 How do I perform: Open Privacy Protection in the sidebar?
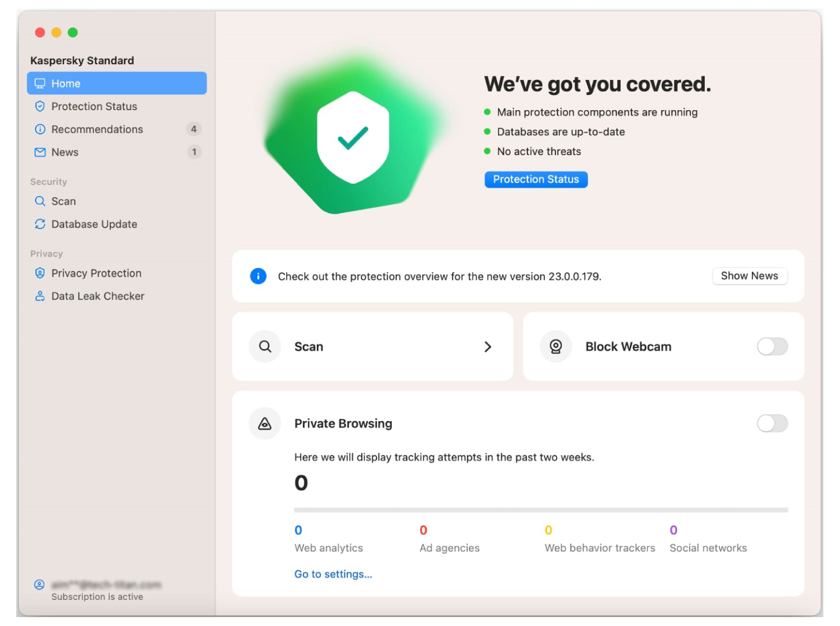click(117, 273)
